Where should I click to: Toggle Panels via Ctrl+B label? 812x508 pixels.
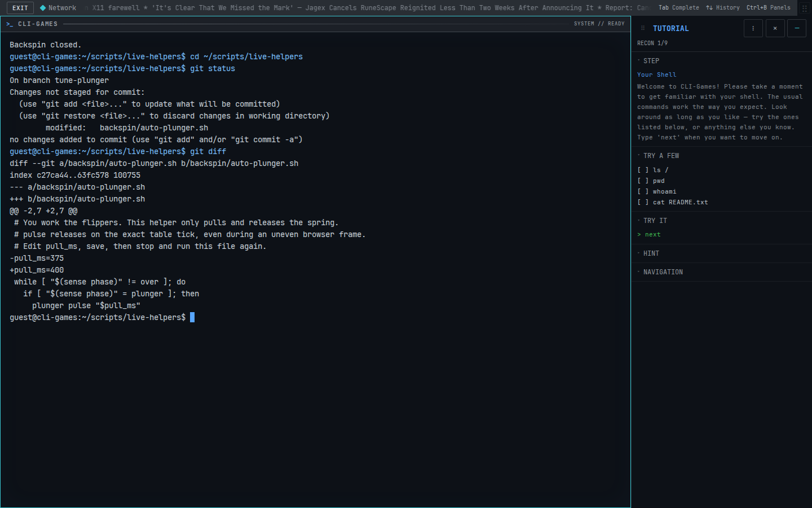coord(768,8)
